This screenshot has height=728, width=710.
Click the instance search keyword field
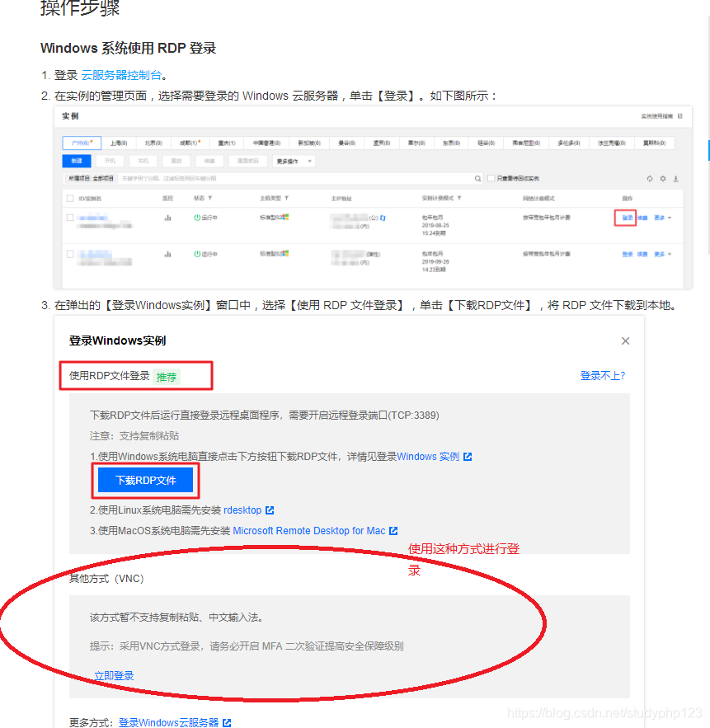point(295,178)
